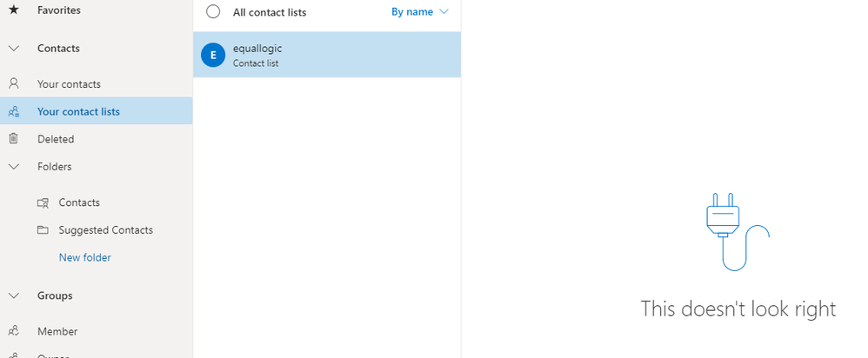
Task: Click the Your contacts person icon
Action: click(x=14, y=84)
